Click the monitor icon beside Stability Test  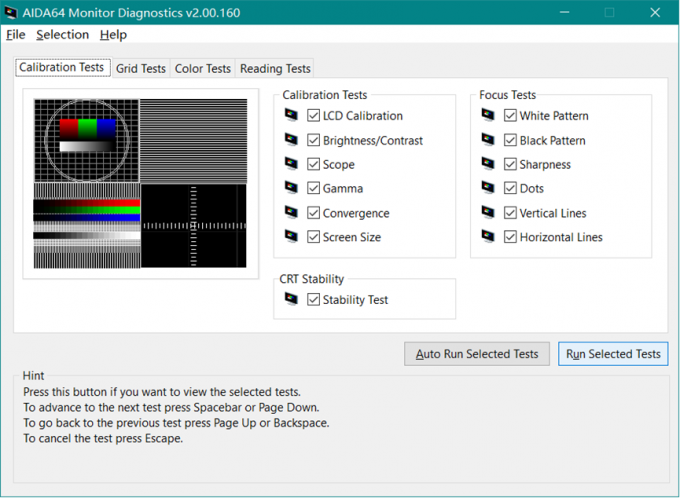tap(290, 300)
